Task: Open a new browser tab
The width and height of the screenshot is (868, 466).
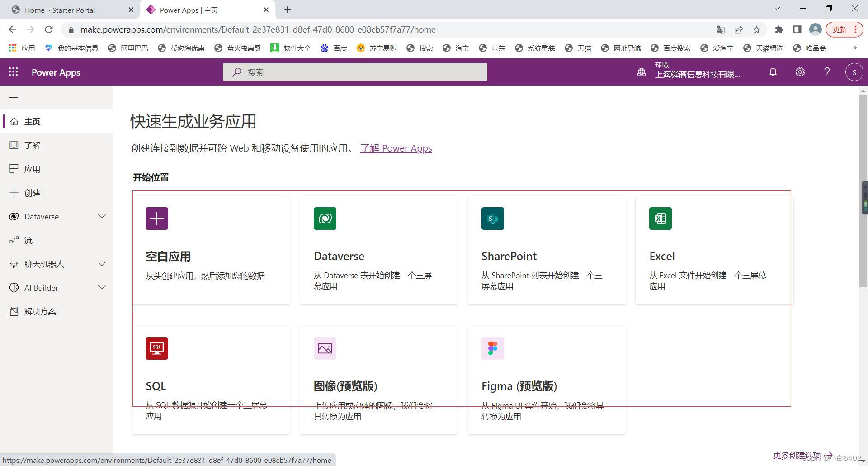Action: 288,10
